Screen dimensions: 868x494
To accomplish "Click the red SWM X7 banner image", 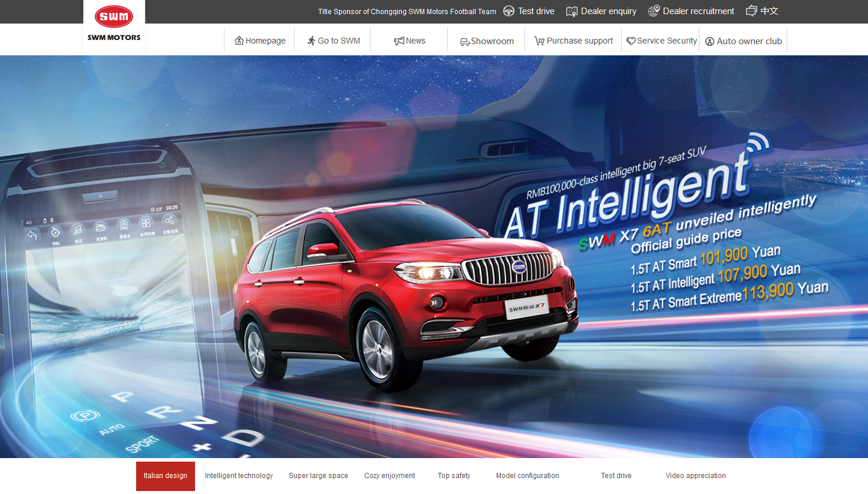I will (x=434, y=257).
